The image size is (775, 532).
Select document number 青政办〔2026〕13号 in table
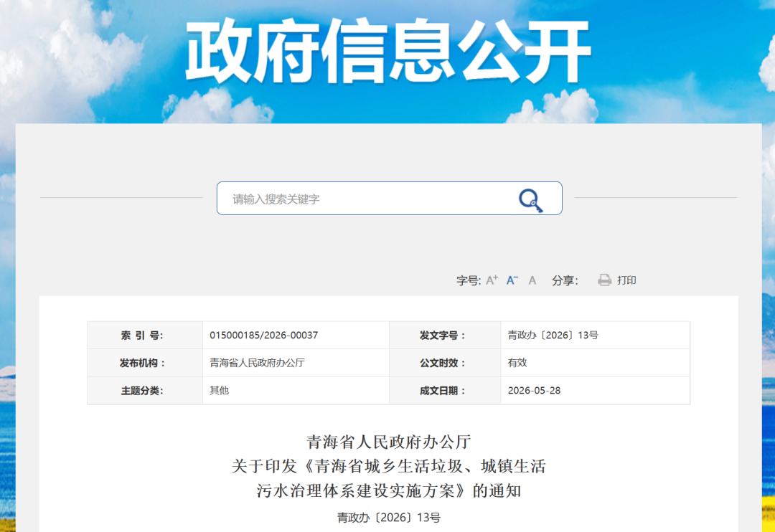tap(553, 335)
